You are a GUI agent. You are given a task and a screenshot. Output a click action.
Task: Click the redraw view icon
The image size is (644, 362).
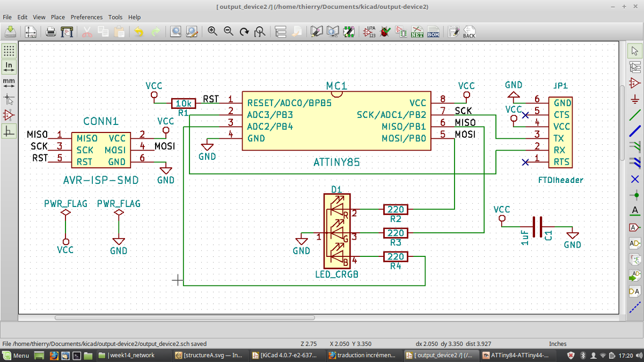244,32
